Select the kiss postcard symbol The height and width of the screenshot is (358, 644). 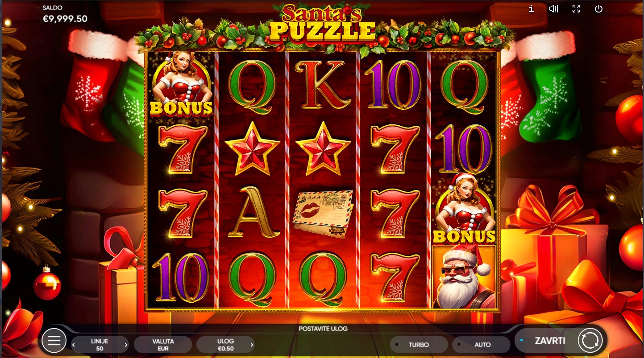[x=323, y=214]
